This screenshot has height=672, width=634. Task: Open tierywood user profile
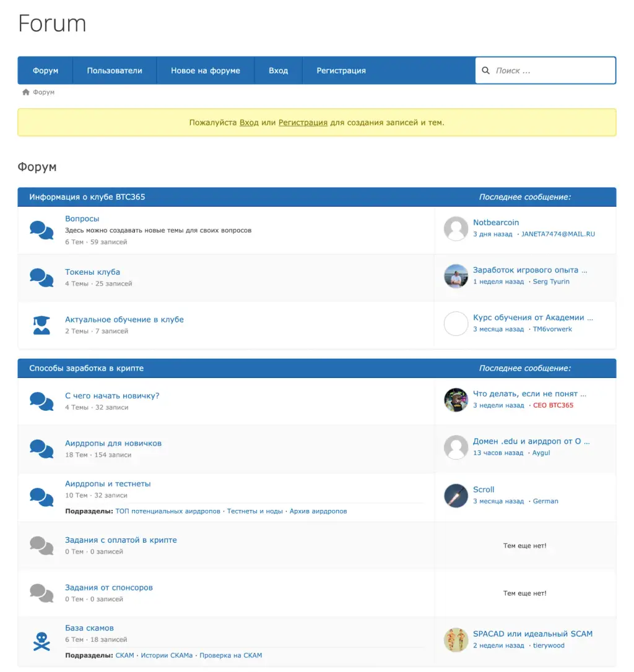(x=549, y=645)
